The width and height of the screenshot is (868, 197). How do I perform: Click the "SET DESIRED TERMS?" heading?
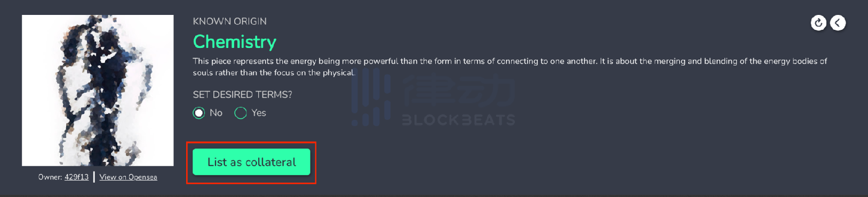coord(242,95)
